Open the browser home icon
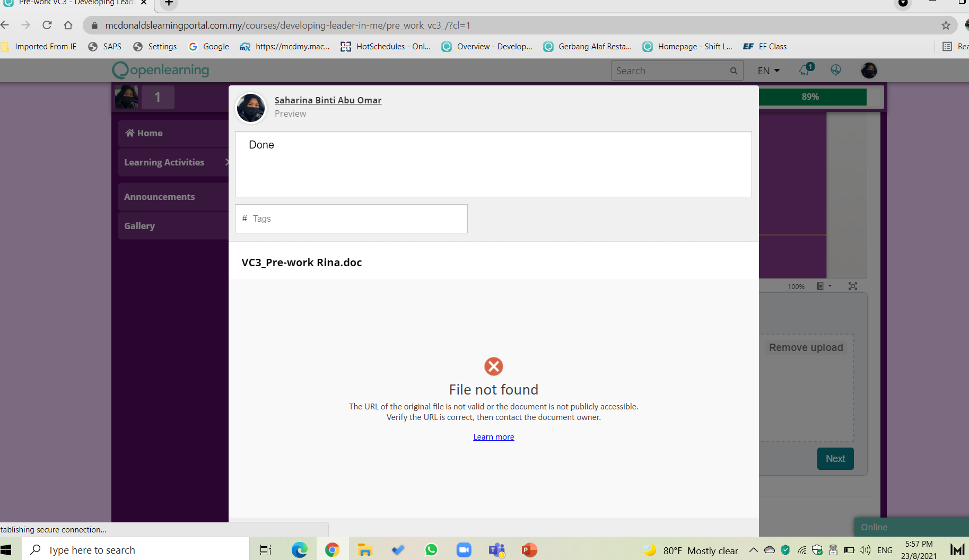This screenshot has height=560, width=969. (x=68, y=25)
